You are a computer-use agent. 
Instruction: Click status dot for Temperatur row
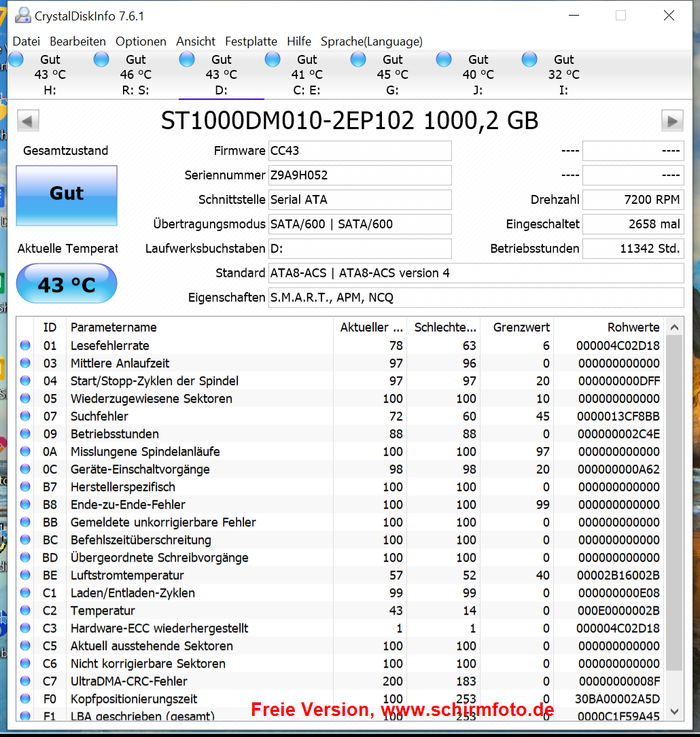pyautogui.click(x=25, y=610)
